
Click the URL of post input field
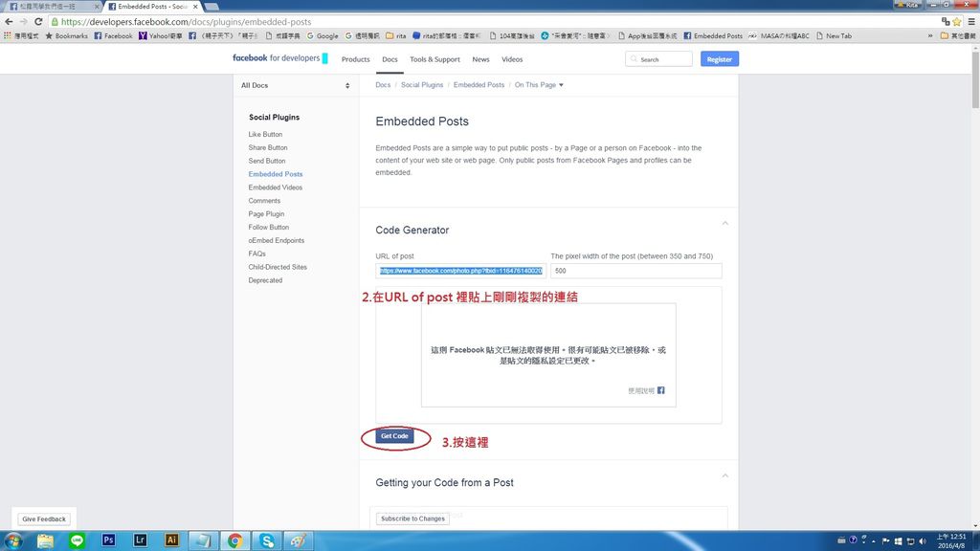[x=460, y=271]
